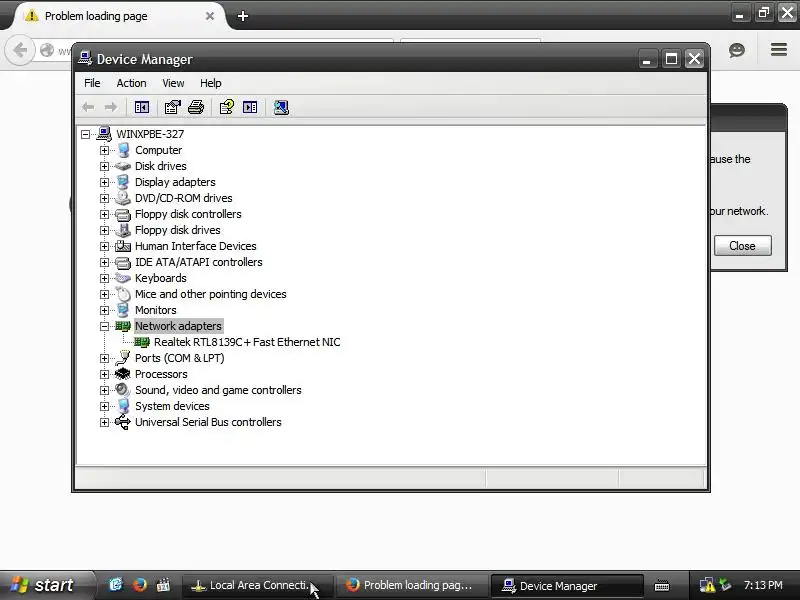The height and width of the screenshot is (600, 800).
Task: Click the Firefox back button
Action: click(20, 50)
